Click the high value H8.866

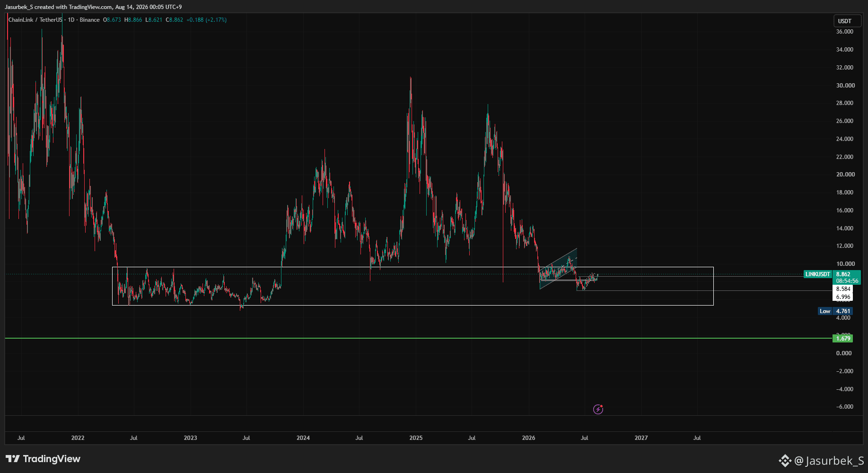(x=133, y=20)
